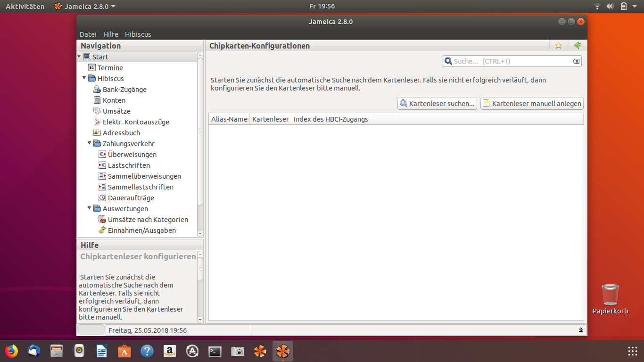Viewport: 644px width, 362px height.
Task: Select the Lastschriften icon
Action: tap(102, 165)
